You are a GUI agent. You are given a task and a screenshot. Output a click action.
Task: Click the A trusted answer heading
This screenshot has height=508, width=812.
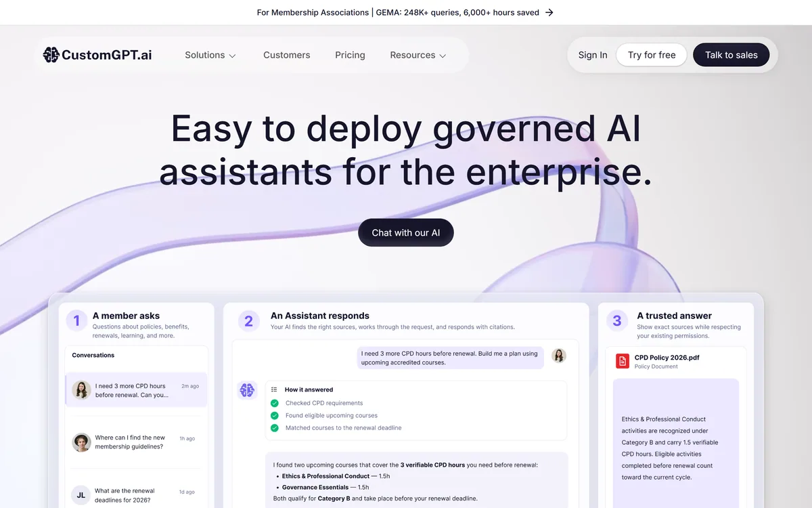675,316
